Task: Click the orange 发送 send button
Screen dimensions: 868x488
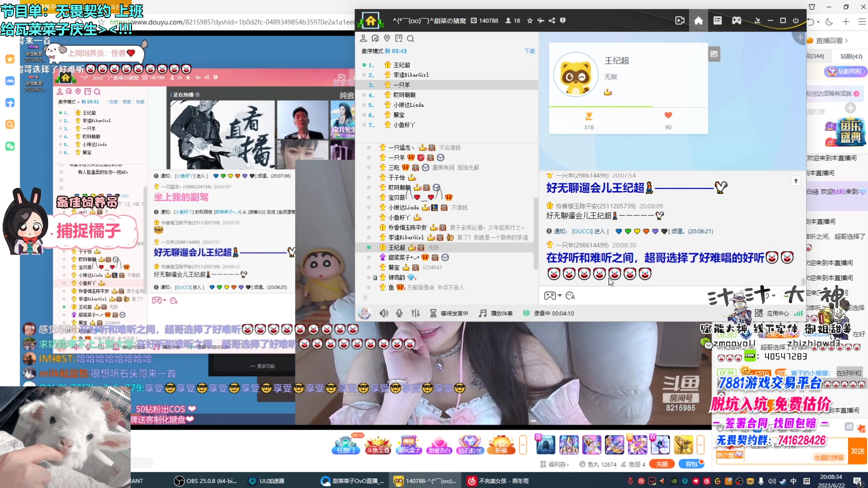Action: click(x=858, y=451)
